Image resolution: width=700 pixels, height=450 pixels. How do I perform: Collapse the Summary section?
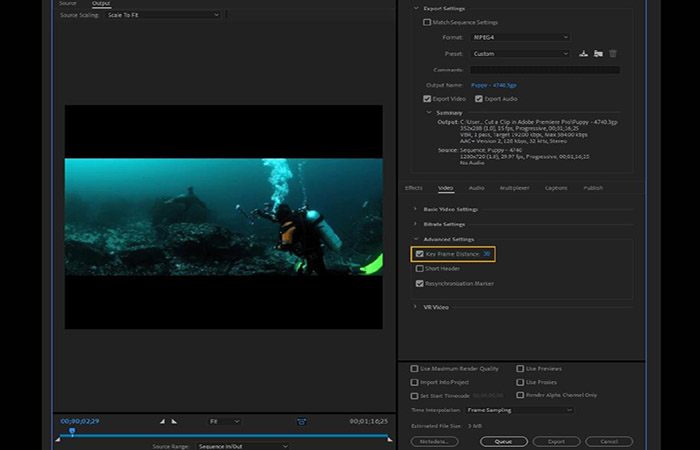429,112
